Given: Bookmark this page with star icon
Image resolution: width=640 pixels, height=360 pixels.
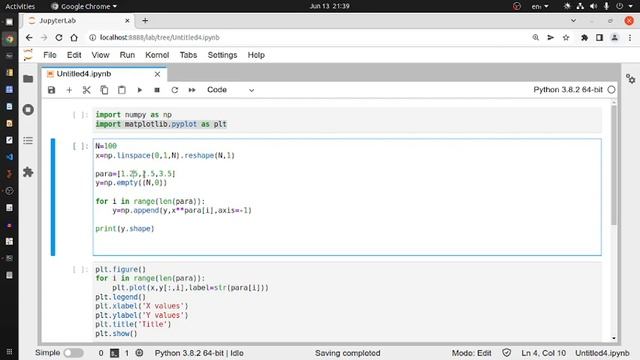Looking at the screenshot, I should coord(566,38).
